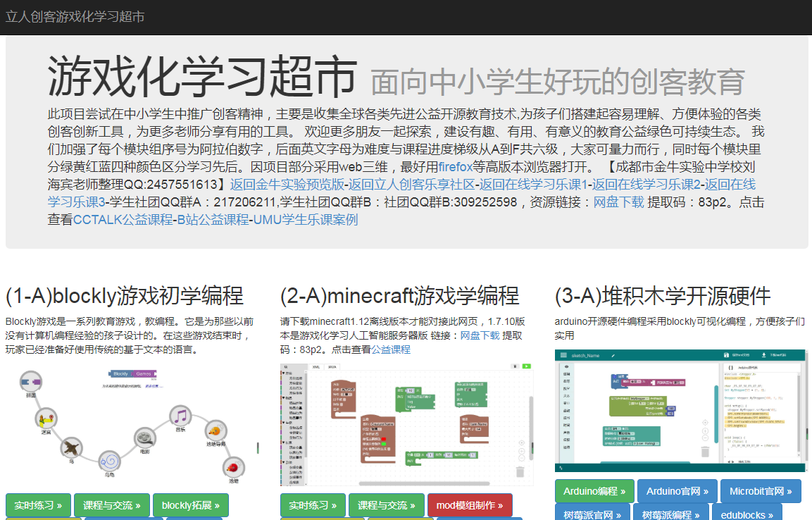This screenshot has height=520, width=812.
Task: Open the 电影 movie game icon
Action: [145, 438]
